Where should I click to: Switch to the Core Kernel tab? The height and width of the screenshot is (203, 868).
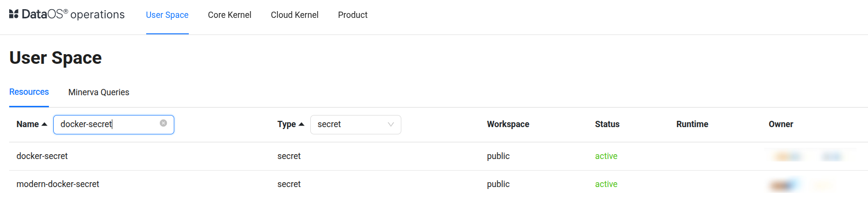(x=229, y=15)
